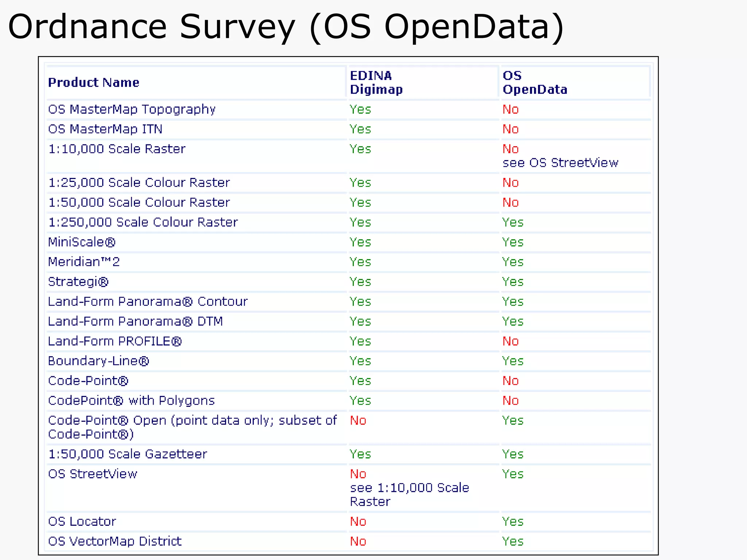Click the OS Locator product name
Image resolution: width=747 pixels, height=560 pixels.
click(x=82, y=521)
